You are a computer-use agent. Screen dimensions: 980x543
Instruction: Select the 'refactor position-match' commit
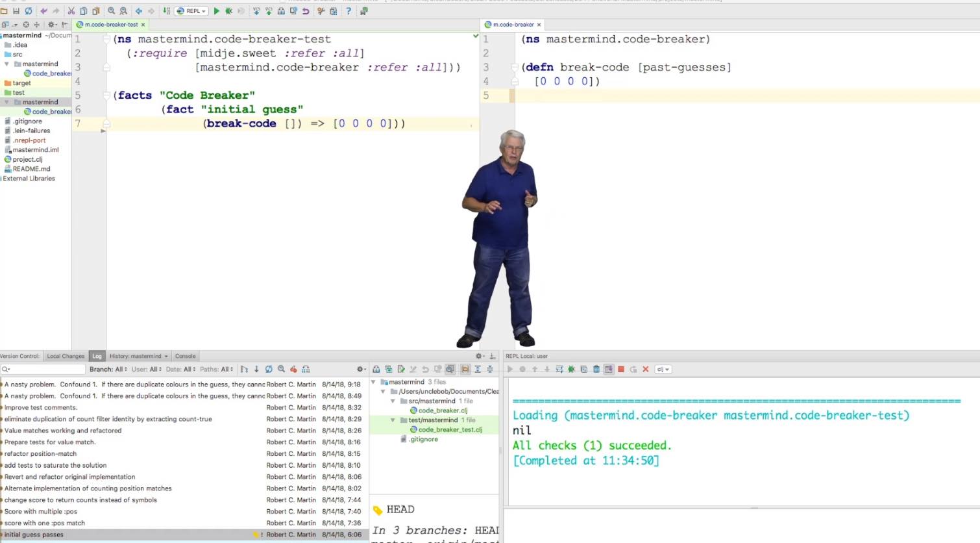[x=184, y=453]
